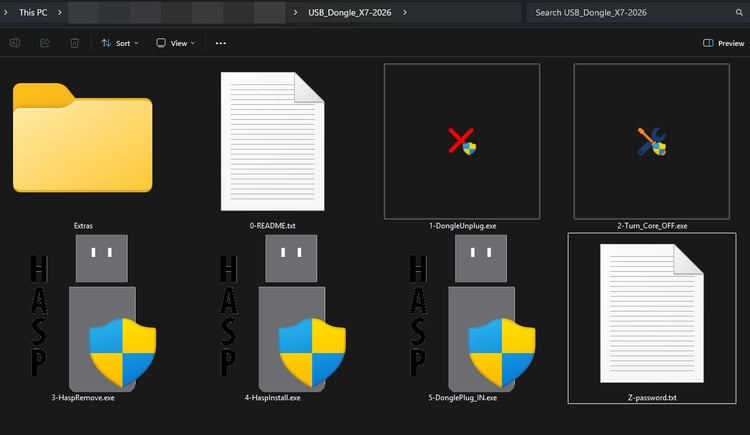This screenshot has width=750, height=435.
Task: Expand chevron after USB_Dongle_X7-2026 breadcrumb
Action: 405,12
